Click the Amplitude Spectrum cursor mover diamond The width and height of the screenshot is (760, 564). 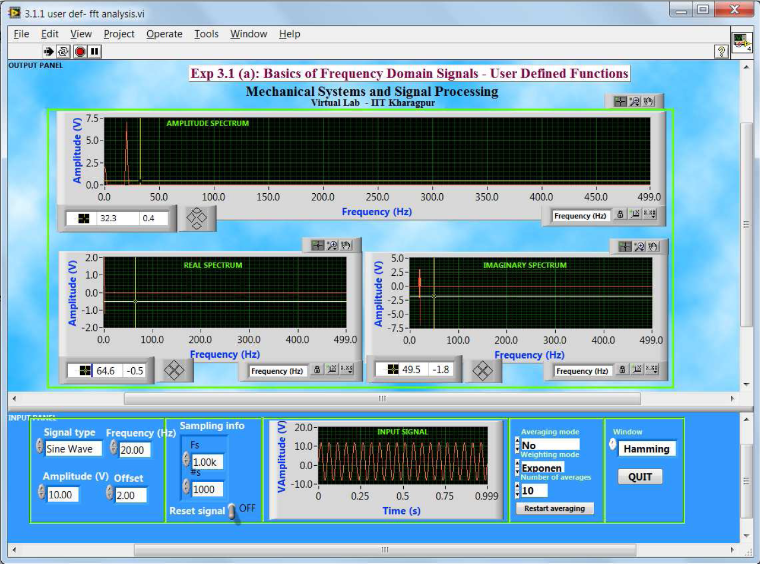pyautogui.click(x=197, y=219)
